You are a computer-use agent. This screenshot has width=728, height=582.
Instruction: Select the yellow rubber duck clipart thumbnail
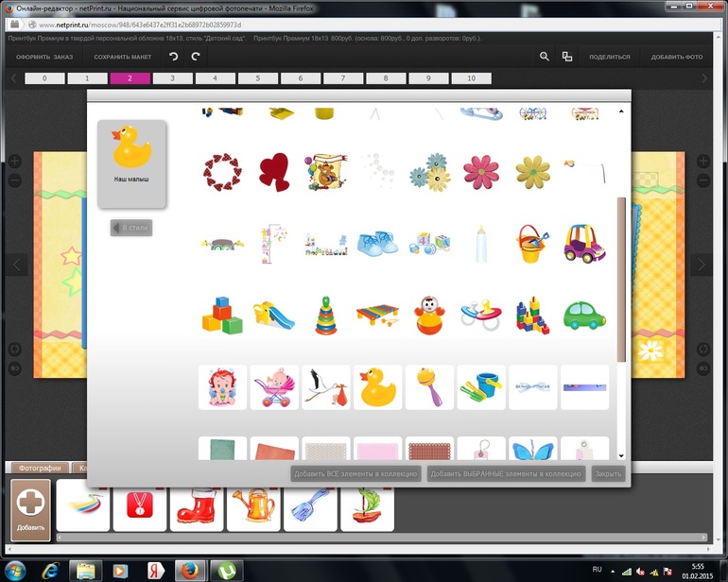[x=378, y=387]
